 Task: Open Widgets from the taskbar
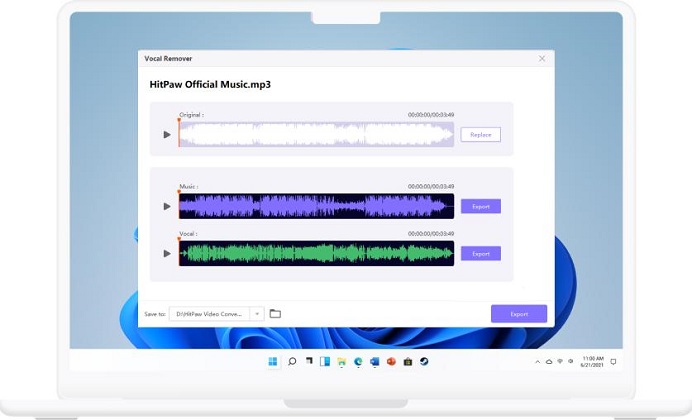pyautogui.click(x=325, y=362)
